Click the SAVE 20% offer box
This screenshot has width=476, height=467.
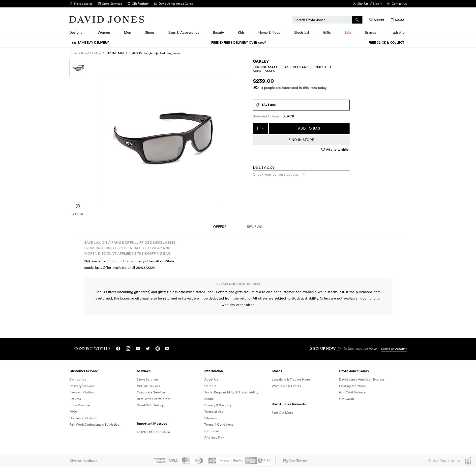pyautogui.click(x=301, y=105)
